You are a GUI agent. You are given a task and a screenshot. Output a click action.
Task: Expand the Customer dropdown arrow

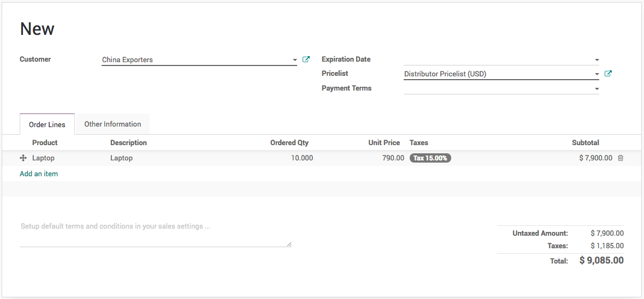tap(295, 60)
